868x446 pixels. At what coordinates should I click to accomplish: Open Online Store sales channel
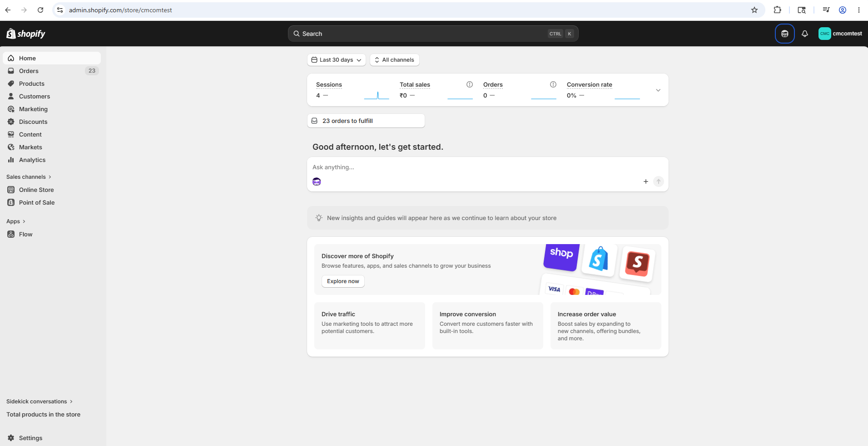(x=52, y=190)
